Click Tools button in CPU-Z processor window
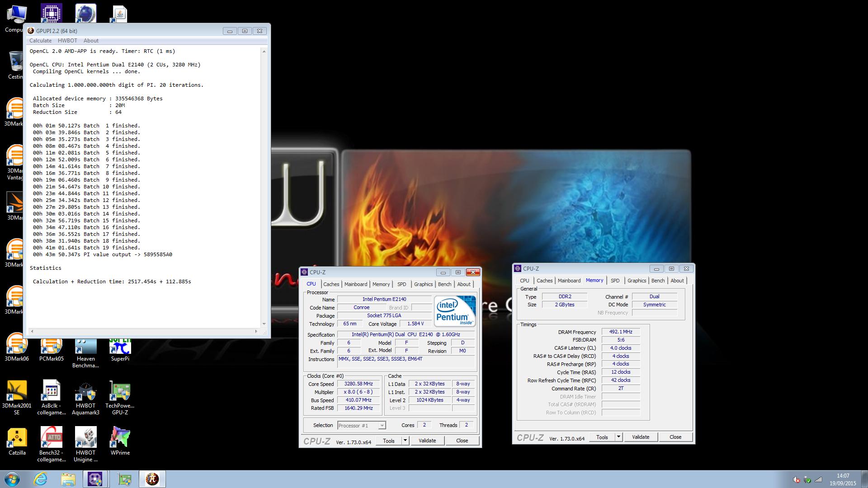The height and width of the screenshot is (488, 868). point(389,441)
